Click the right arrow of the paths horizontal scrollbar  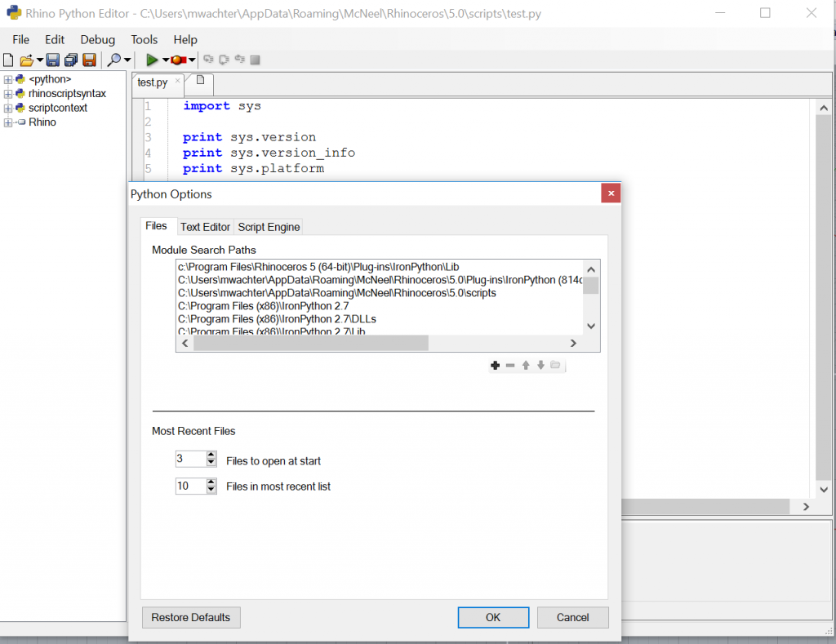click(573, 344)
